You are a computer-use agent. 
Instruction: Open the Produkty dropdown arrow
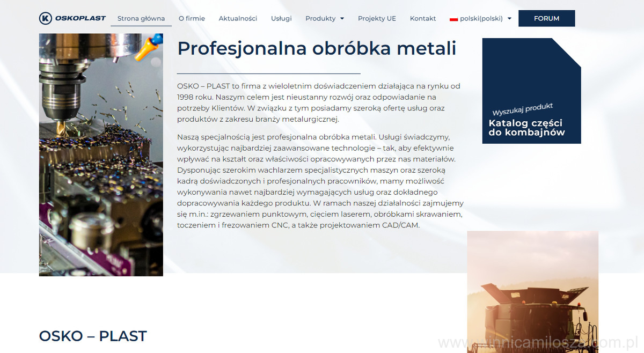[342, 19]
